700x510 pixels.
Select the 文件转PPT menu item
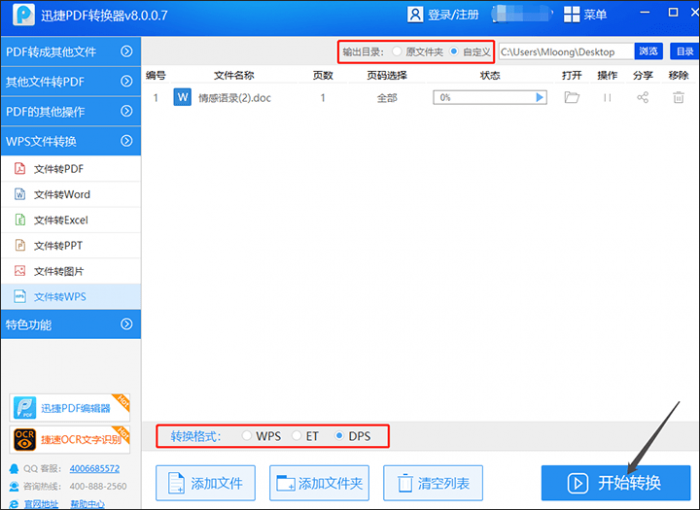[x=71, y=246]
